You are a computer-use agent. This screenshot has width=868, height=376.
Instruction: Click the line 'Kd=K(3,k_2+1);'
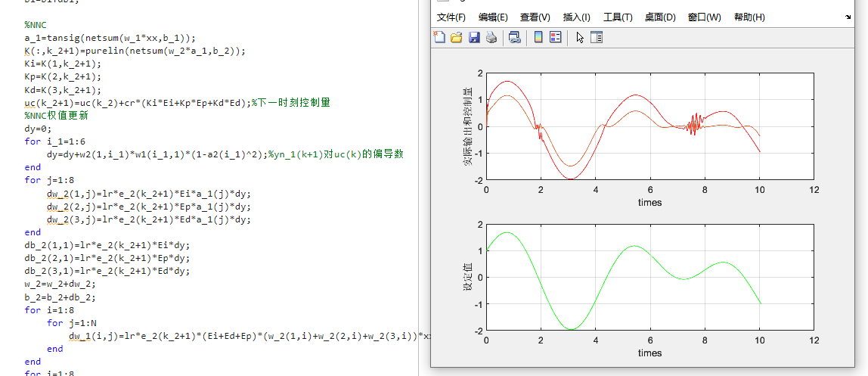63,90
